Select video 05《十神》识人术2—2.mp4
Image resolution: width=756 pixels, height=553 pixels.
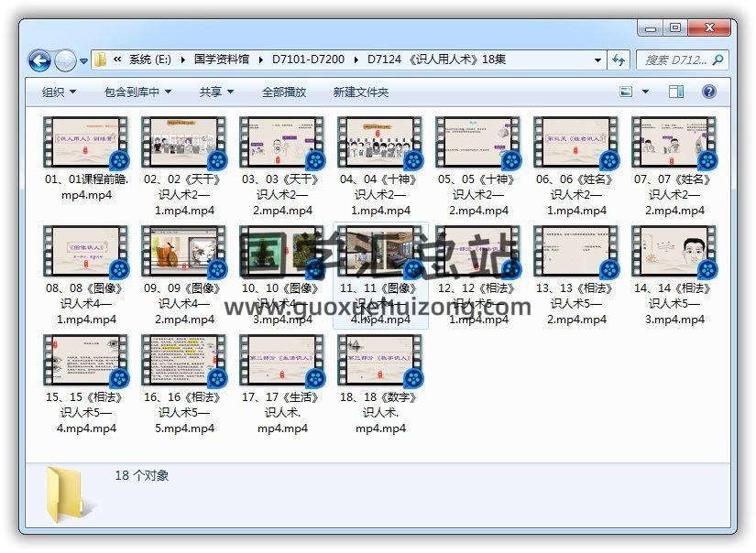478,167
